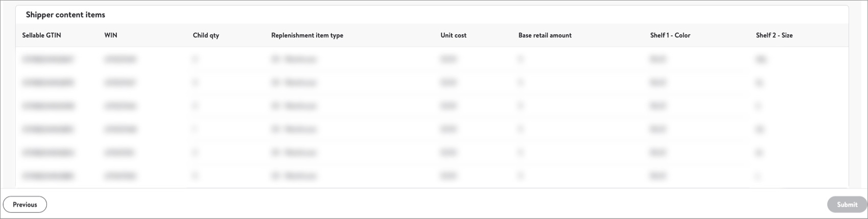The width and height of the screenshot is (868, 219).
Task: Click the Replenishment item type header
Action: [307, 35]
